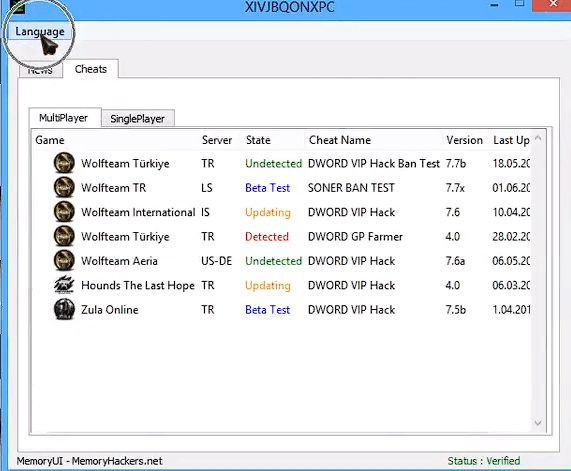Screen dimensions: 571x471
Task: Select the SinglePlayer tab
Action: tap(137, 118)
